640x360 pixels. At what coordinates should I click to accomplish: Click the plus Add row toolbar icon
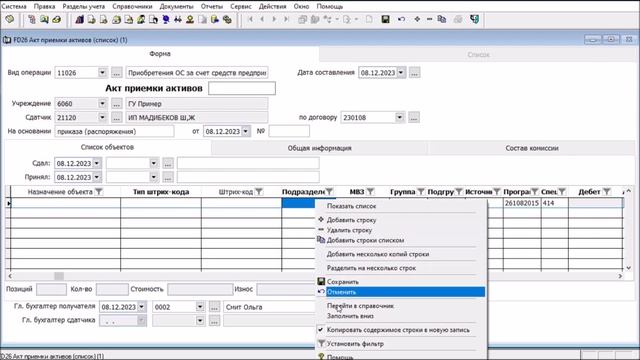tap(417, 19)
